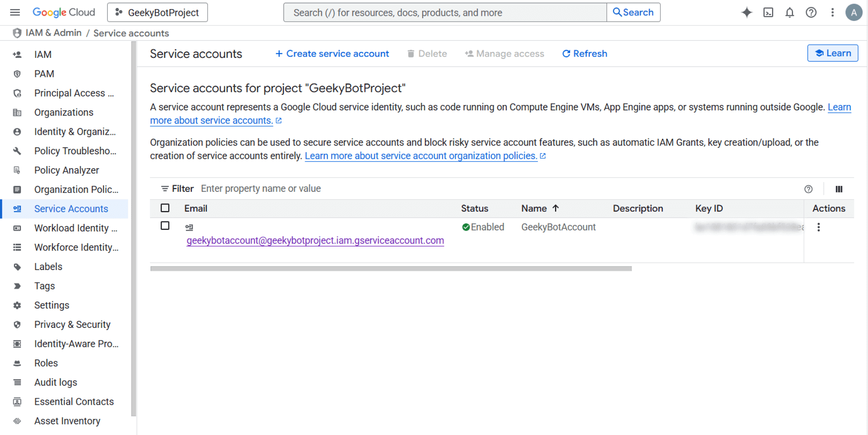The width and height of the screenshot is (868, 435).
Task: Click the filter help question icon
Action: pyautogui.click(x=808, y=189)
